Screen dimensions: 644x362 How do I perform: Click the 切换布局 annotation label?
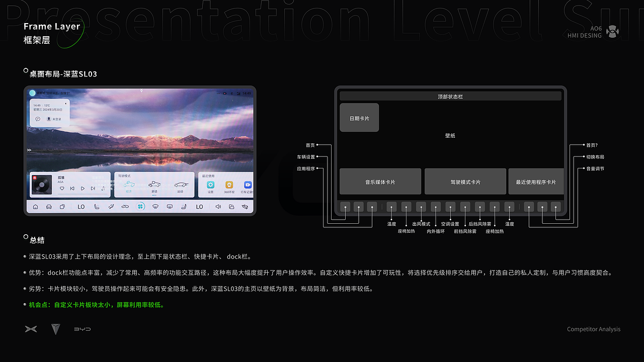pyautogui.click(x=595, y=157)
